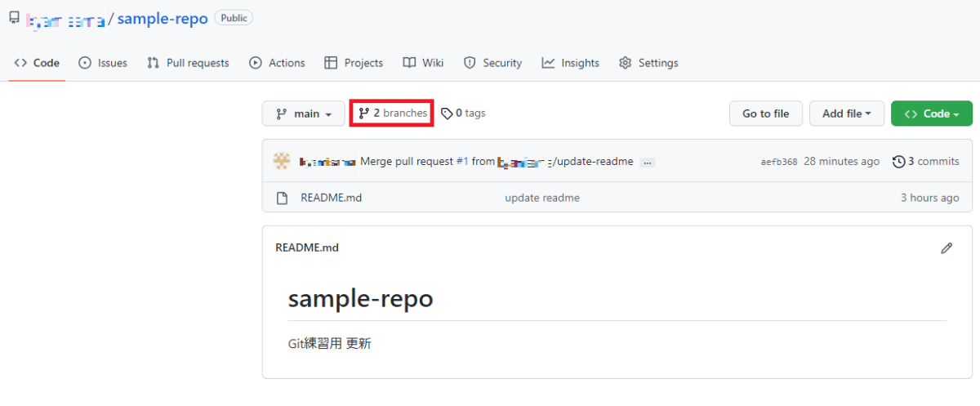Switch to the Issues tab

pos(103,63)
